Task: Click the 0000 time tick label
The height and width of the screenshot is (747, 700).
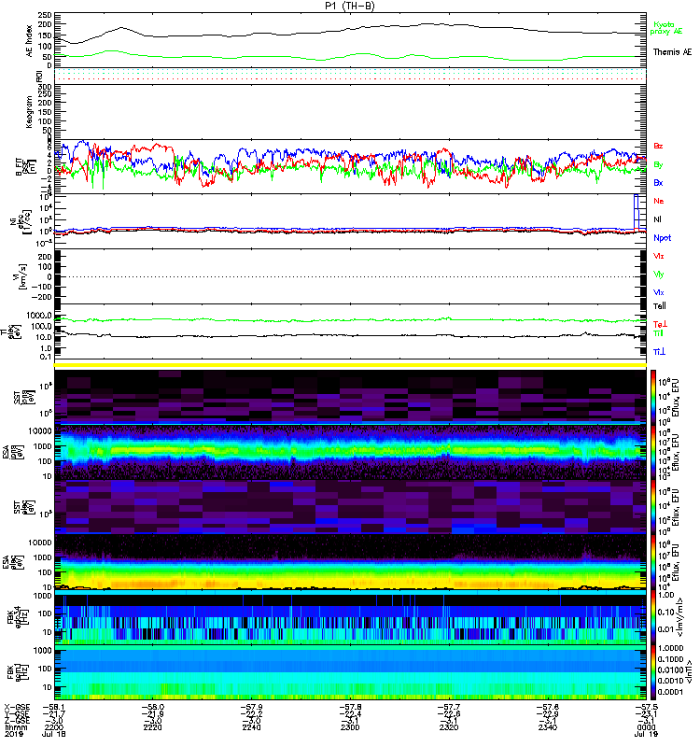Action: (646, 727)
